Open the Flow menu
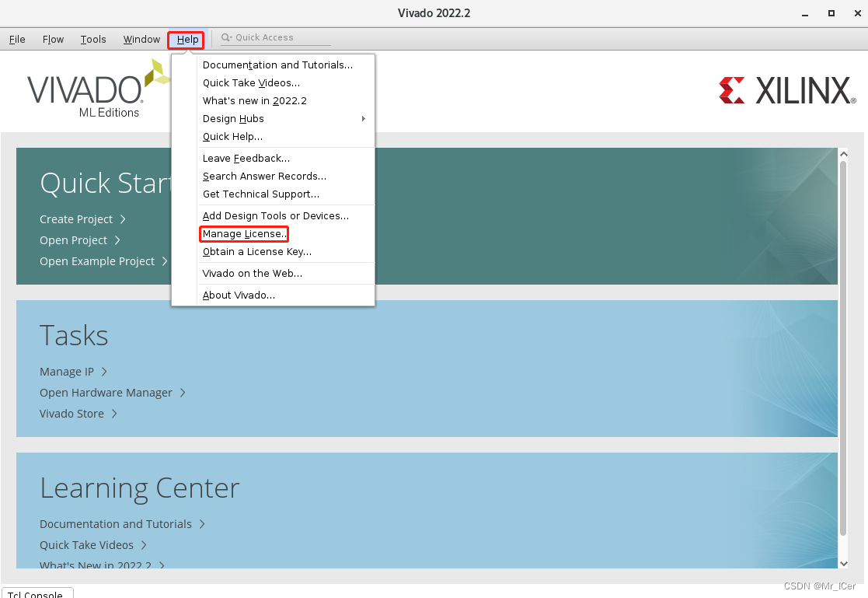This screenshot has width=868, height=598. click(x=53, y=40)
